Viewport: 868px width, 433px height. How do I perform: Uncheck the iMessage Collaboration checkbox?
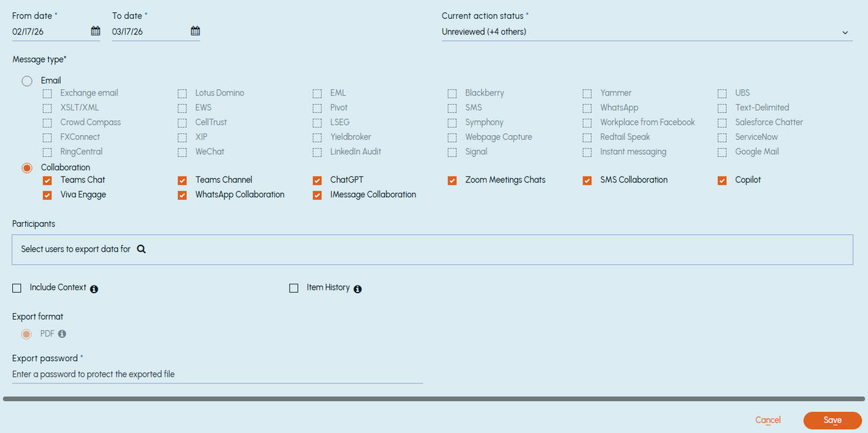tap(317, 195)
